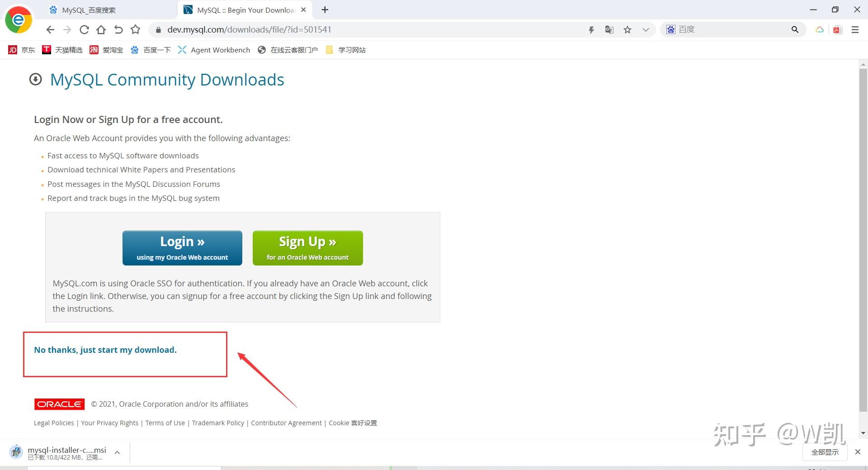Go to the home page icon
The width and height of the screenshot is (868, 470).
pos(101,30)
